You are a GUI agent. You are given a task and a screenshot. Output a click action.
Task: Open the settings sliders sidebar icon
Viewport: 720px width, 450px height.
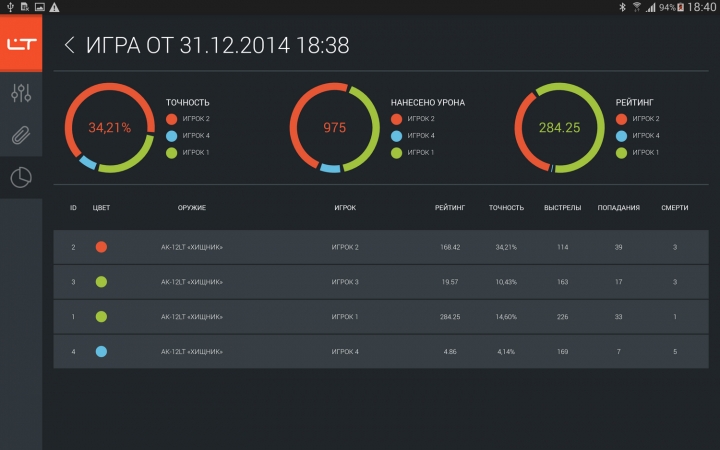(21, 93)
